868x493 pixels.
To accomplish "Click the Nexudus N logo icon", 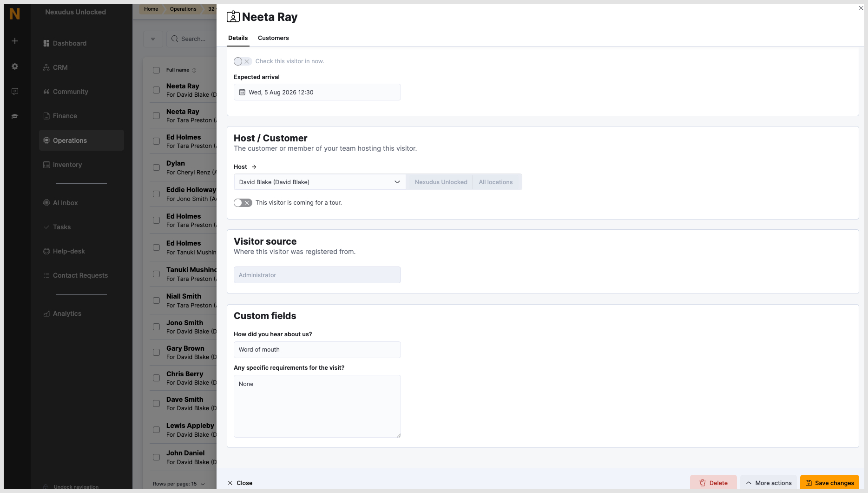I will click(15, 13).
